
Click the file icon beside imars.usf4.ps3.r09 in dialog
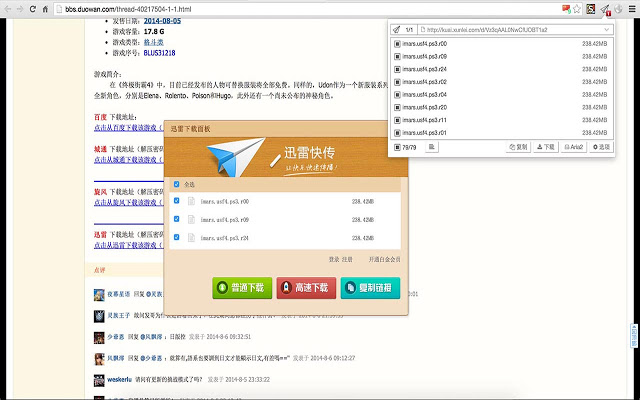pyautogui.click(x=191, y=220)
